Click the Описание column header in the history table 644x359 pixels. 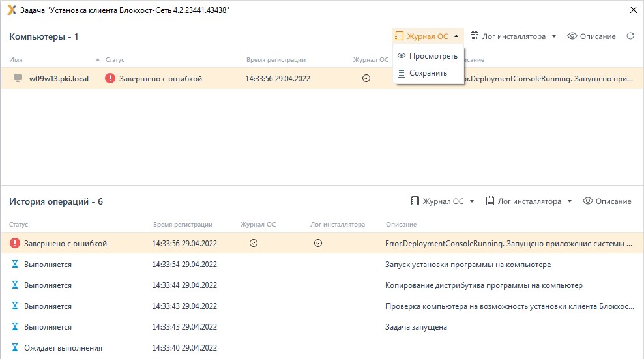[x=402, y=224]
